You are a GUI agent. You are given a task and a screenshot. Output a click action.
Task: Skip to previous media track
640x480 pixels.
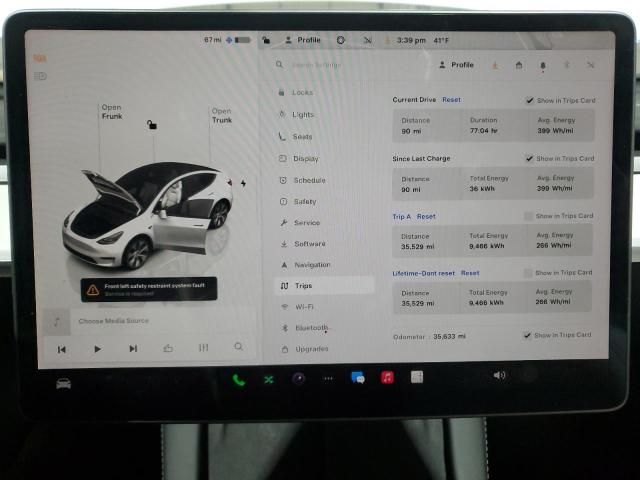(x=62, y=349)
